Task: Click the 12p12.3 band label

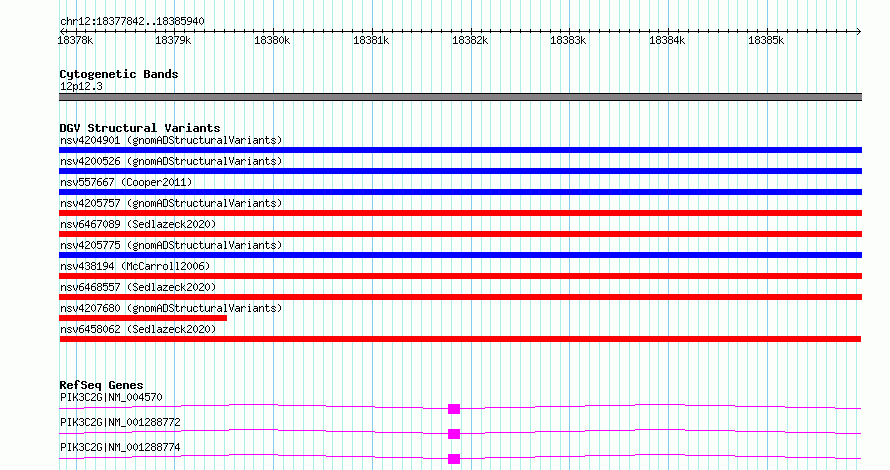Action: 81,86
